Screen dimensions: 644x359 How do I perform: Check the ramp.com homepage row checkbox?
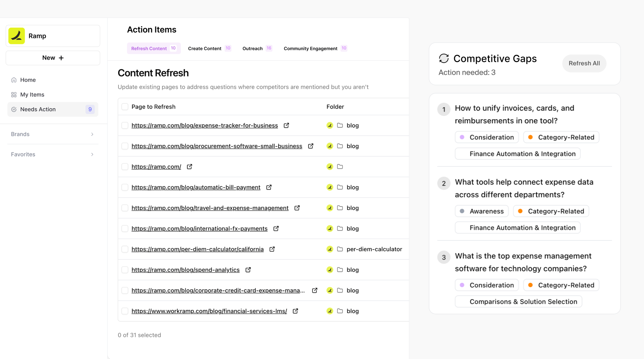(x=125, y=167)
